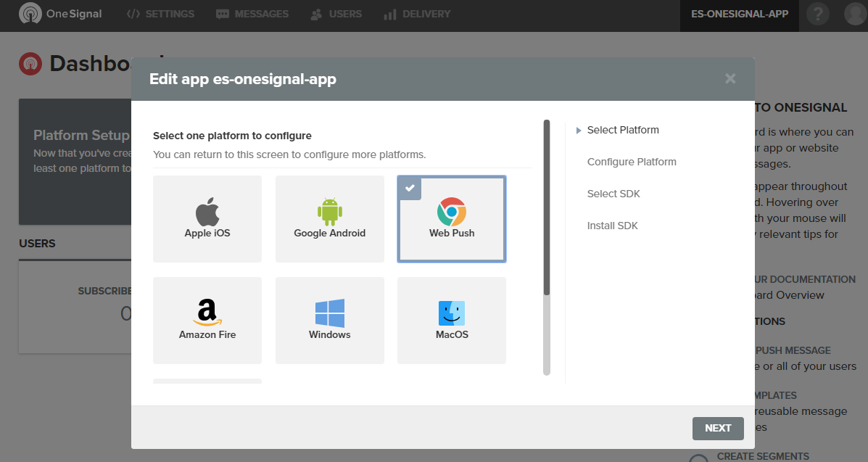Click the OneSignal logo in header
The width and height of the screenshot is (868, 462).
60,14
